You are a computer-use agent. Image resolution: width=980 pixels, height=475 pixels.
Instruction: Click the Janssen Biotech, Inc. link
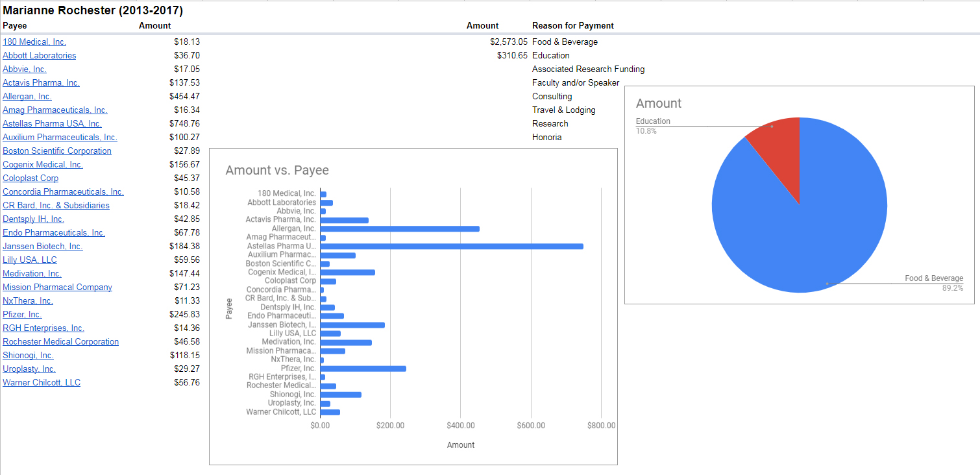point(43,246)
